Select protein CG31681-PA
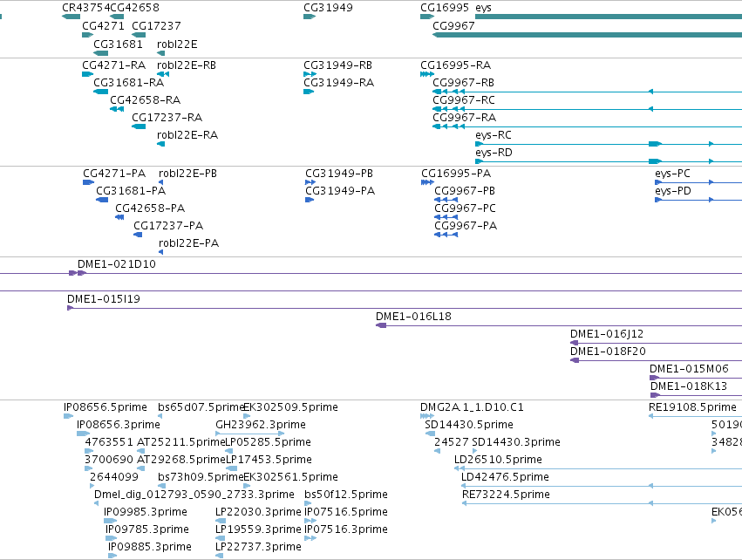The width and height of the screenshot is (742, 560). click(131, 191)
